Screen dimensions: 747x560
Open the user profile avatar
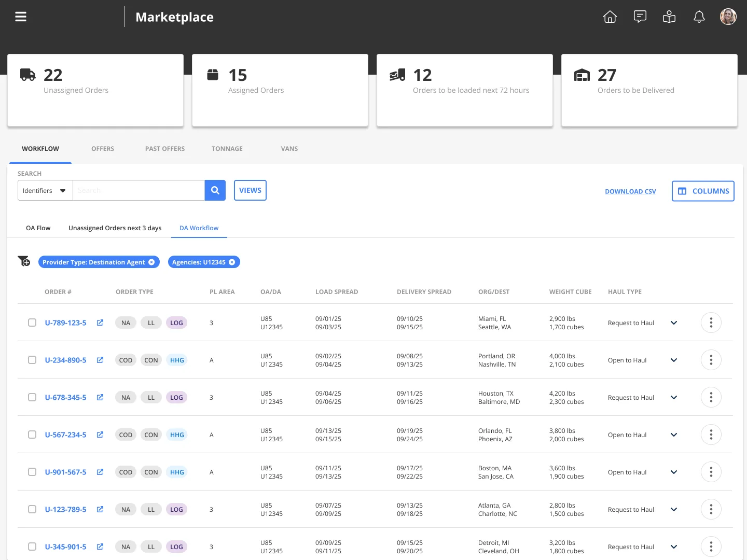(x=728, y=17)
